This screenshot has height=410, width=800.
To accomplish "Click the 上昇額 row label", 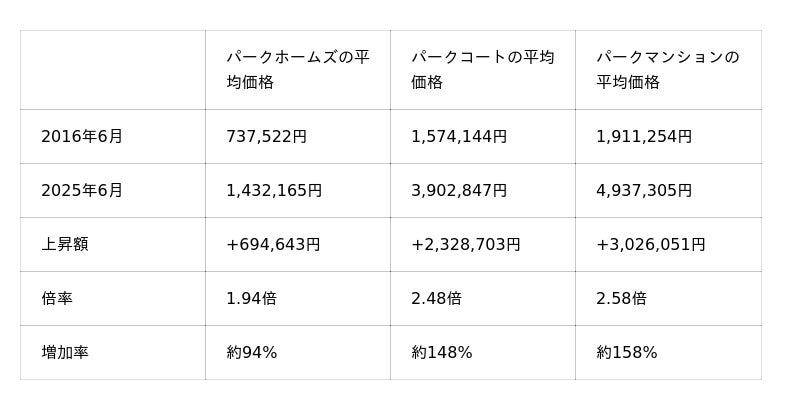I will (x=65, y=245).
